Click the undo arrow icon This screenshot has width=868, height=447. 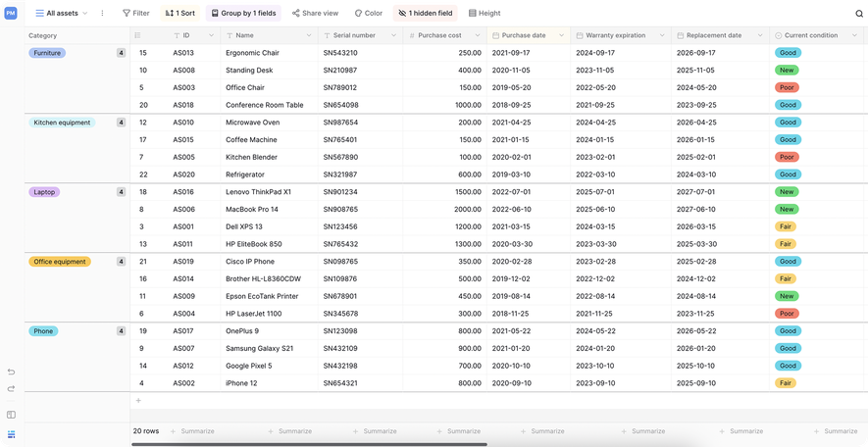tap(11, 372)
